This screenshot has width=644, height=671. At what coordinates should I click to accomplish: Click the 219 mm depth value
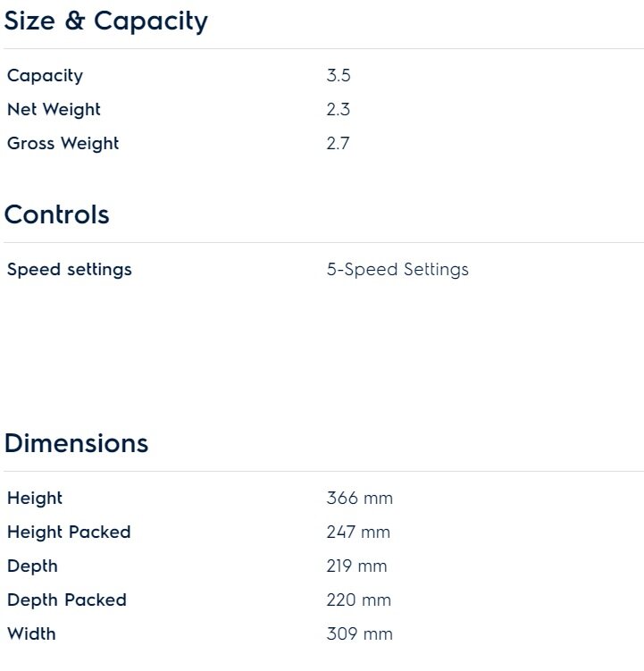[356, 566]
